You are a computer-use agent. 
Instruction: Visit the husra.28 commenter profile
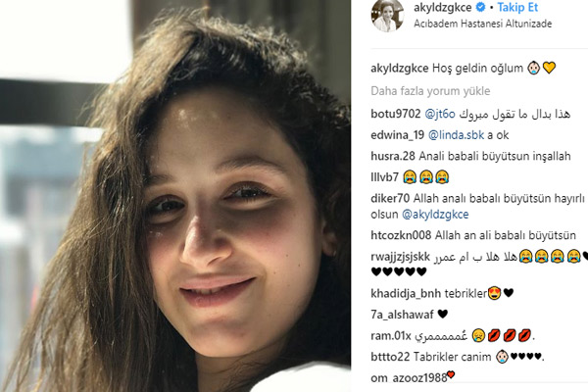[393, 156]
